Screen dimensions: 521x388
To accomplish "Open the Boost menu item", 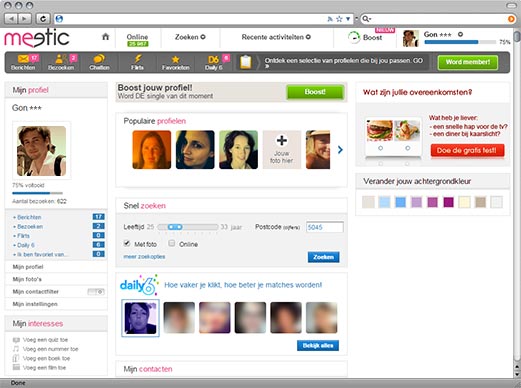I will click(x=372, y=37).
